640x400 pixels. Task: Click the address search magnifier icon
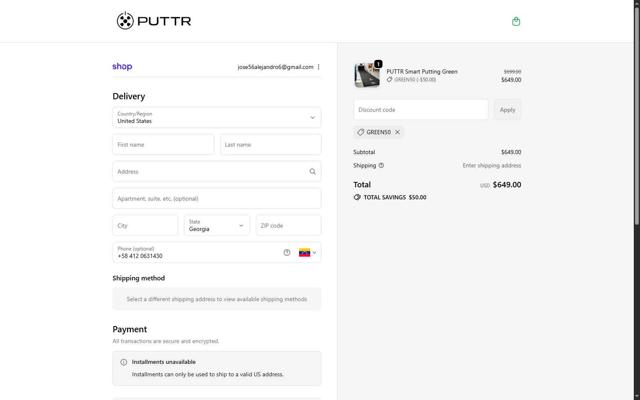[x=312, y=172]
